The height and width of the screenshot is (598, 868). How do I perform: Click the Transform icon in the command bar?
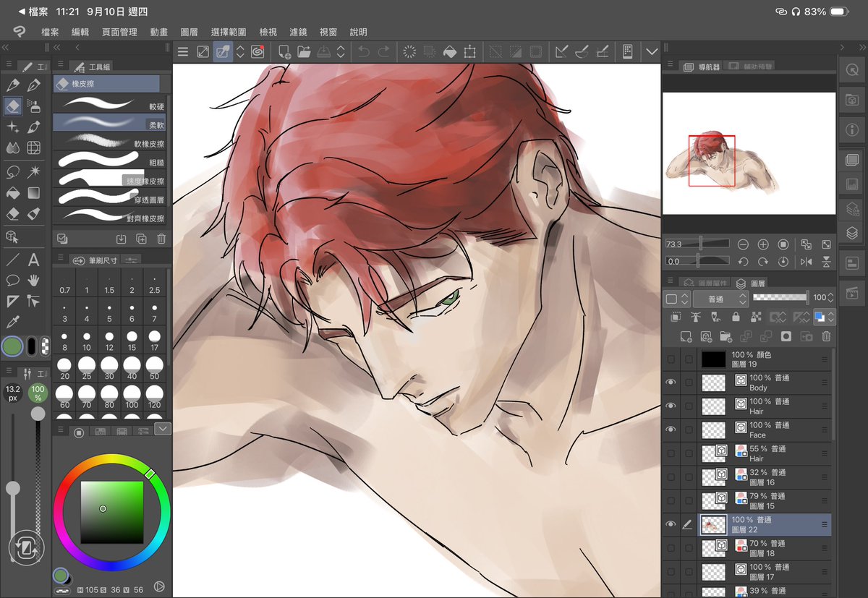(x=470, y=51)
